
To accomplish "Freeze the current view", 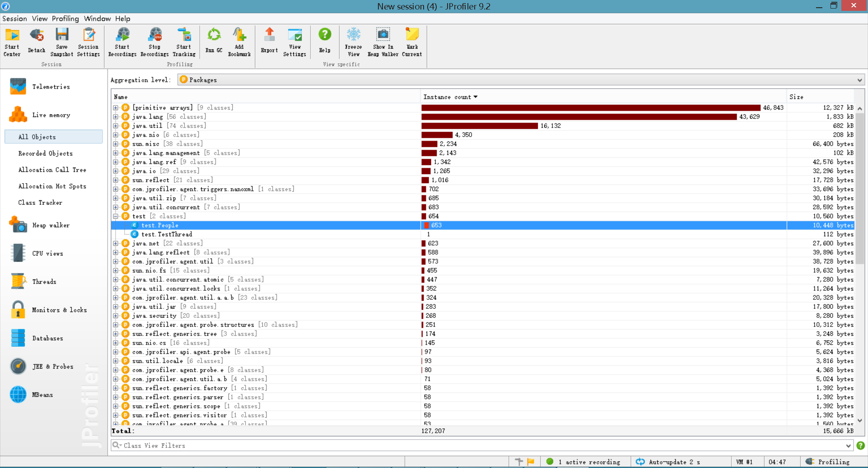I will [353, 42].
